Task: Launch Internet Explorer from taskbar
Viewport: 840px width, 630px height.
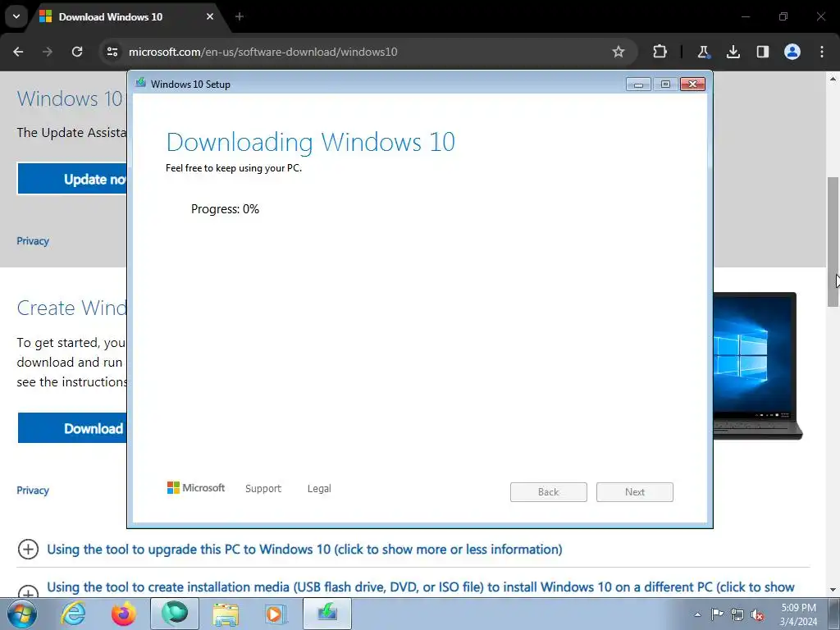Action: pyautogui.click(x=73, y=614)
